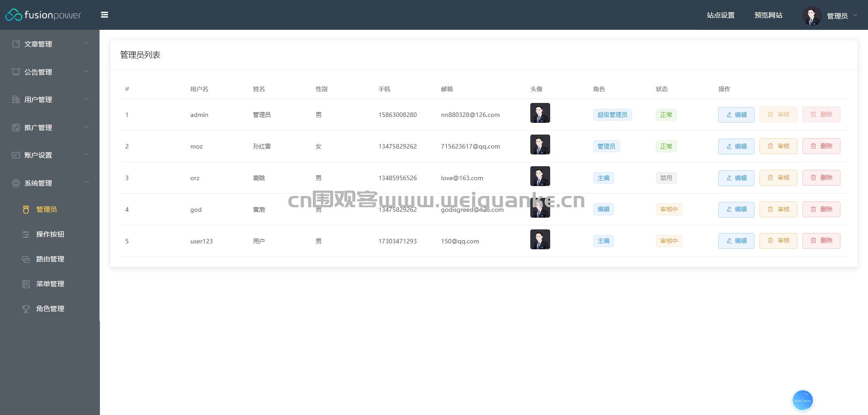Open avatar thumbnail in admin row
This screenshot has height=415, width=868.
[x=540, y=113]
